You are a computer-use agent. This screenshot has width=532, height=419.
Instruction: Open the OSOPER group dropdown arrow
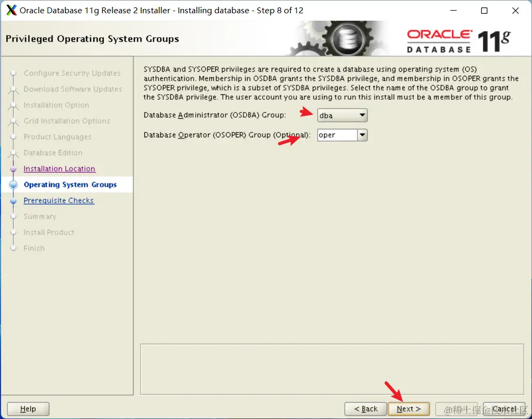(362, 135)
